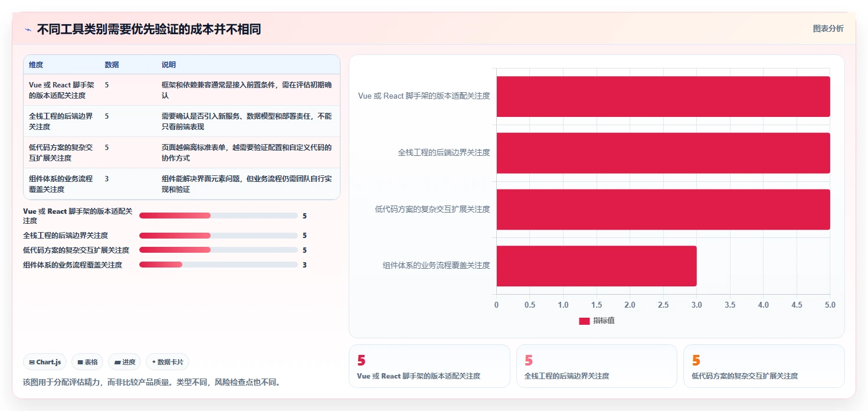Click progress bar for 低代码方案的复杂交互扩展关注度

218,250
